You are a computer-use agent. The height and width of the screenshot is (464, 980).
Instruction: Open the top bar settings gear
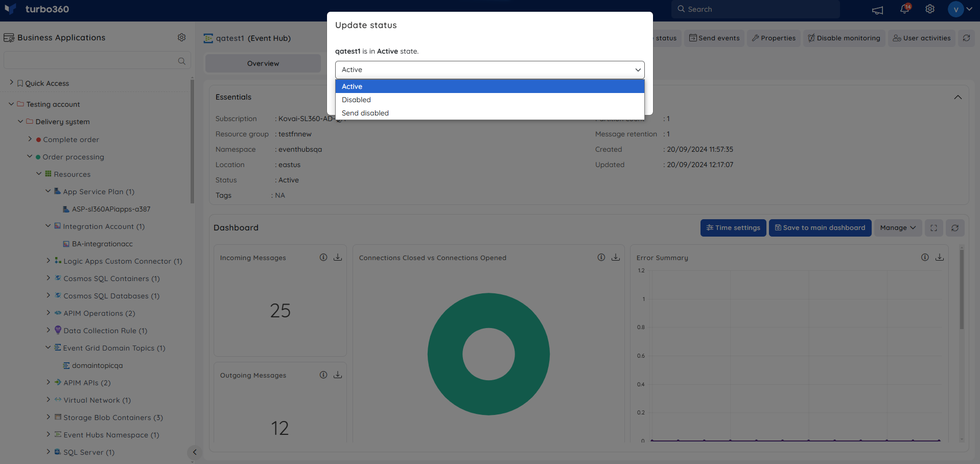pyautogui.click(x=930, y=9)
